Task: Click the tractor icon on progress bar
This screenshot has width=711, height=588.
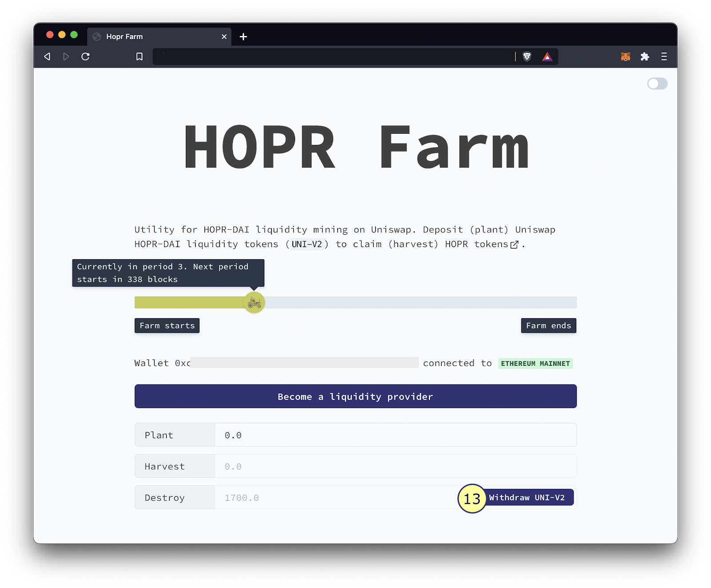Action: pyautogui.click(x=254, y=303)
